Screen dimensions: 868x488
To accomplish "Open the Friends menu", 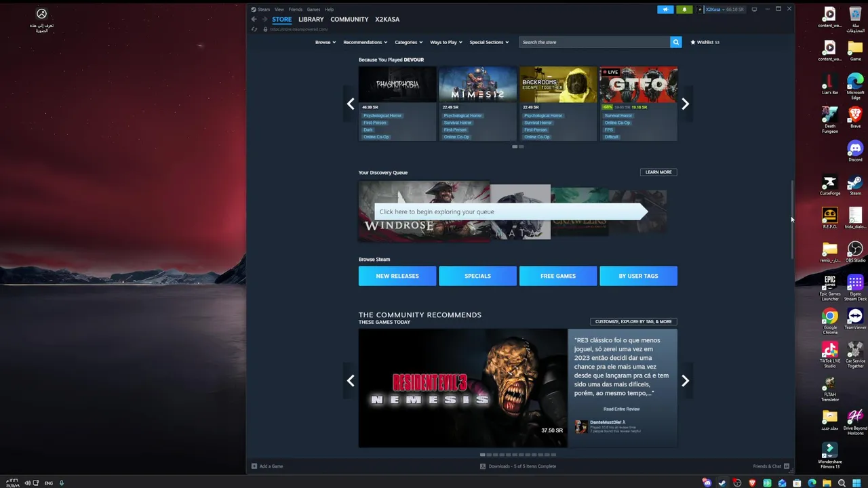I will point(295,9).
